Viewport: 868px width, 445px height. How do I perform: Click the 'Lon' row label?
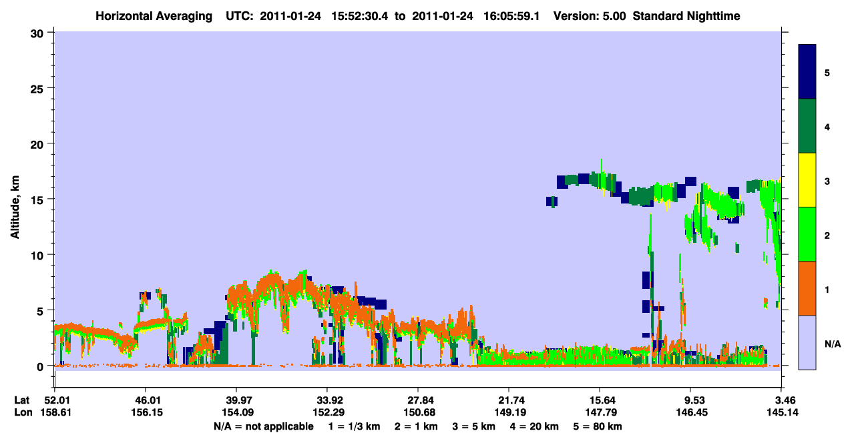coord(23,412)
